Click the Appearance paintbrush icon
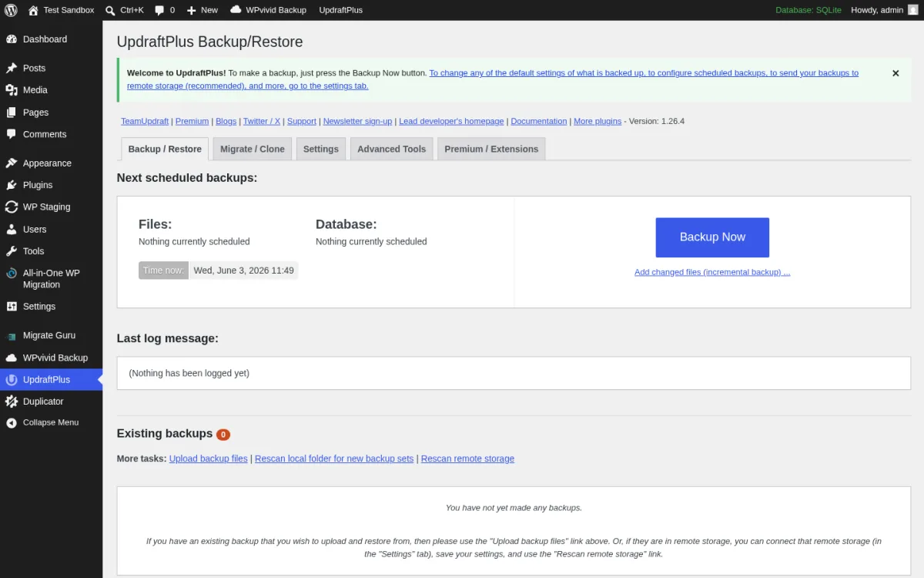This screenshot has width=924, height=578. point(12,163)
